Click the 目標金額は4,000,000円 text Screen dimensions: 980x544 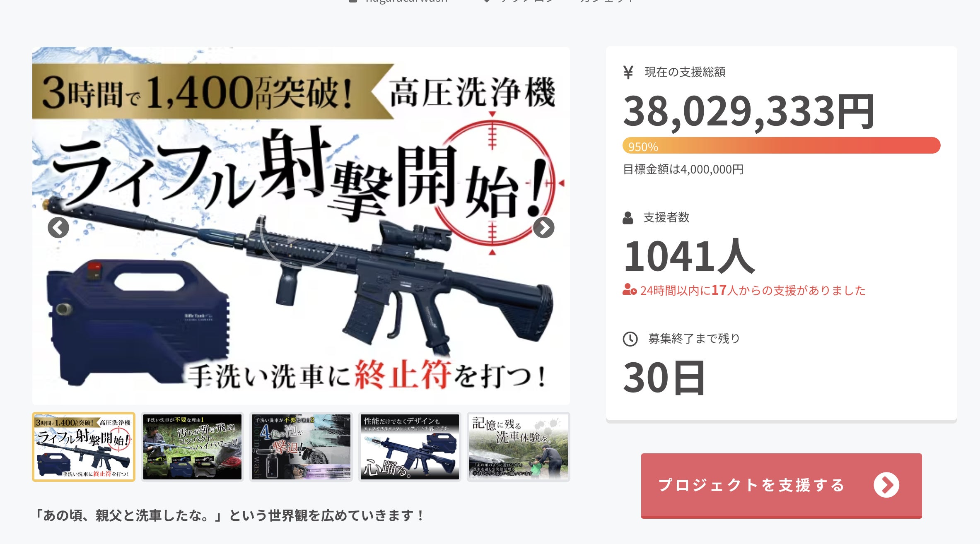pyautogui.click(x=683, y=169)
